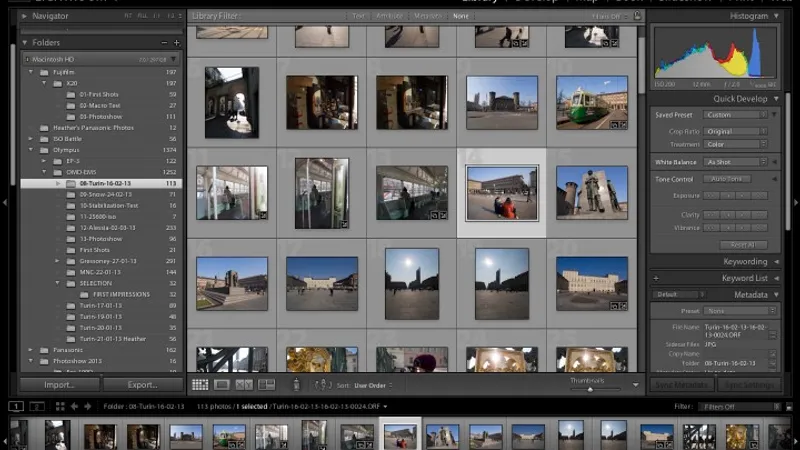This screenshot has width=800, height=450.
Task: Expand the Keyword List panel
Action: pos(776,279)
